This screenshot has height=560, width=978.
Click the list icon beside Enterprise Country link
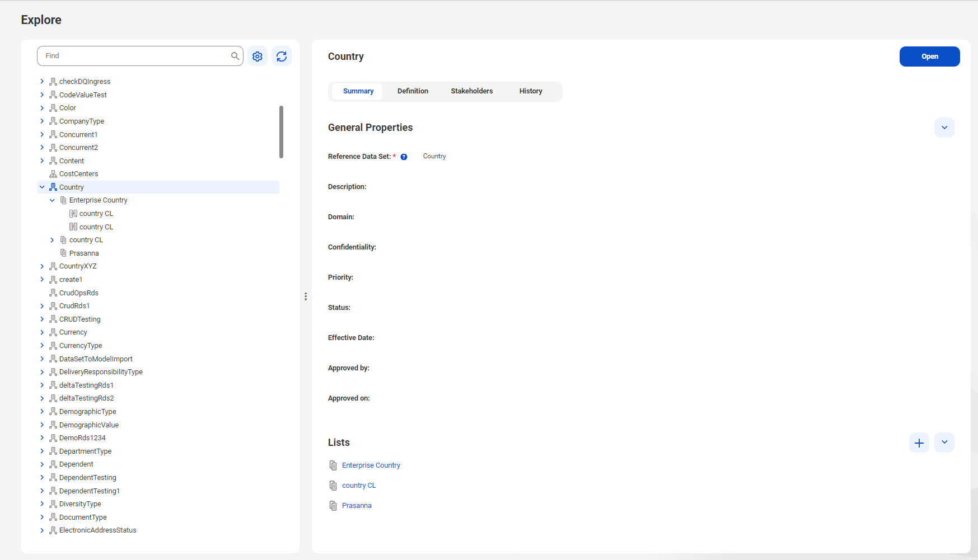coord(333,465)
